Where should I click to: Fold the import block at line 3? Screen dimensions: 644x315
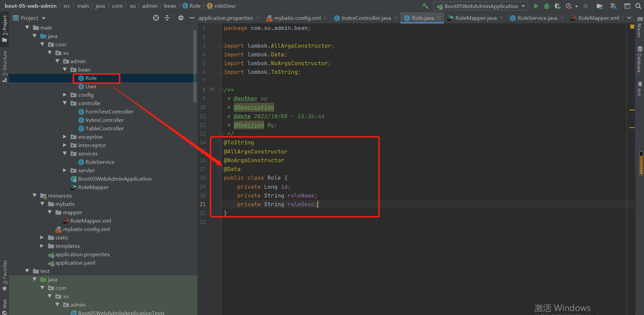click(221, 46)
